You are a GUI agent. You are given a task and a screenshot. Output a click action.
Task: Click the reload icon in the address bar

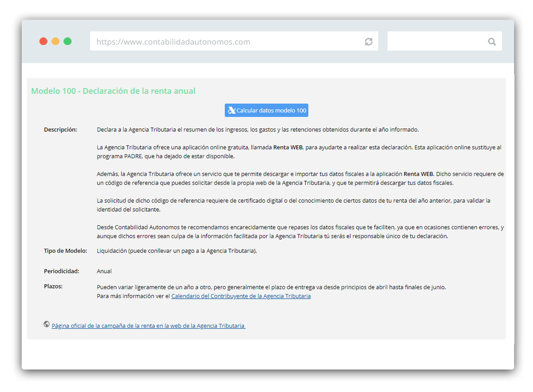pos(368,42)
